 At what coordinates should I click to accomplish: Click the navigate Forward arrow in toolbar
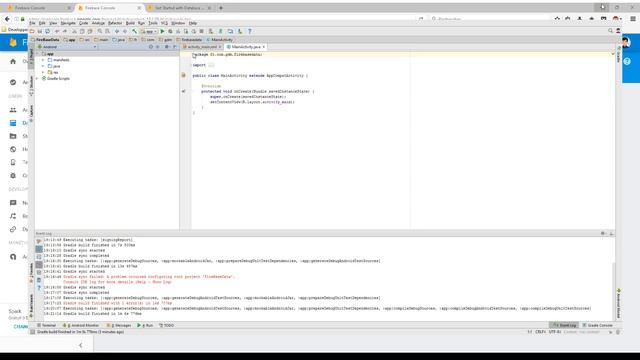pyautogui.click(x=125, y=31)
